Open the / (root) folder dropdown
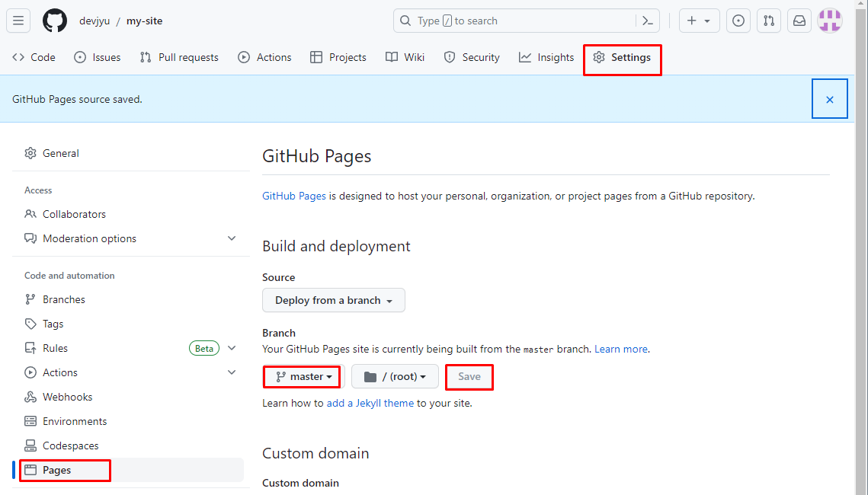Image resolution: width=868 pixels, height=495 pixels. click(395, 377)
